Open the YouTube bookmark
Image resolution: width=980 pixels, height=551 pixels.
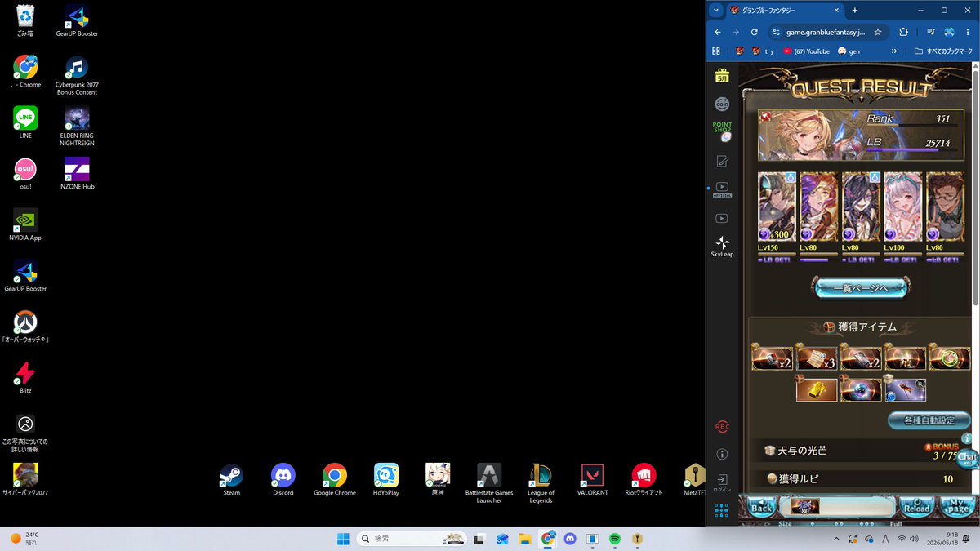(806, 51)
